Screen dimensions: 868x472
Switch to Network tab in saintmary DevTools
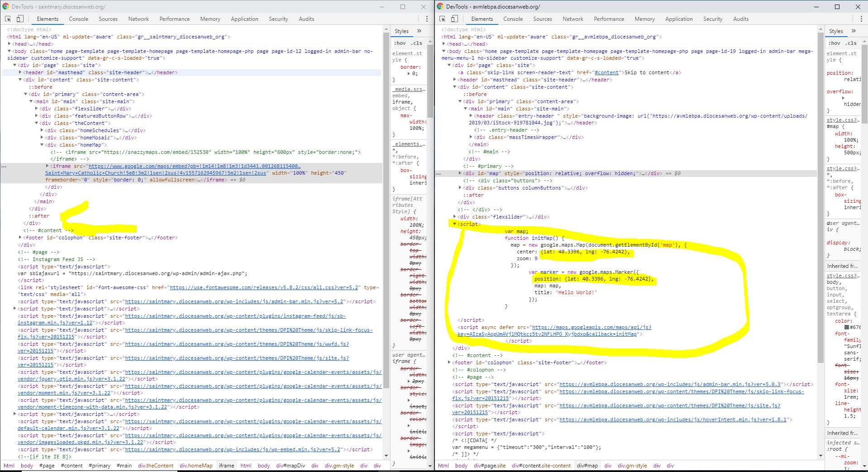click(x=138, y=19)
